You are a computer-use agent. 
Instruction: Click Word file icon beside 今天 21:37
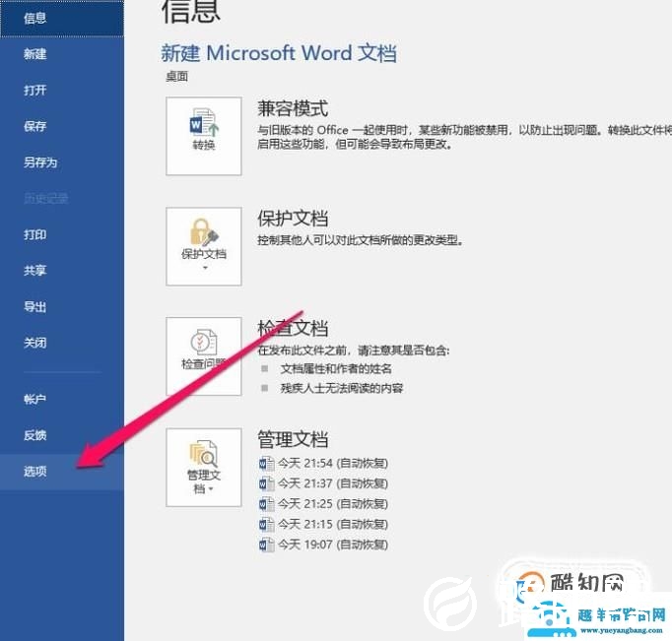click(267, 483)
